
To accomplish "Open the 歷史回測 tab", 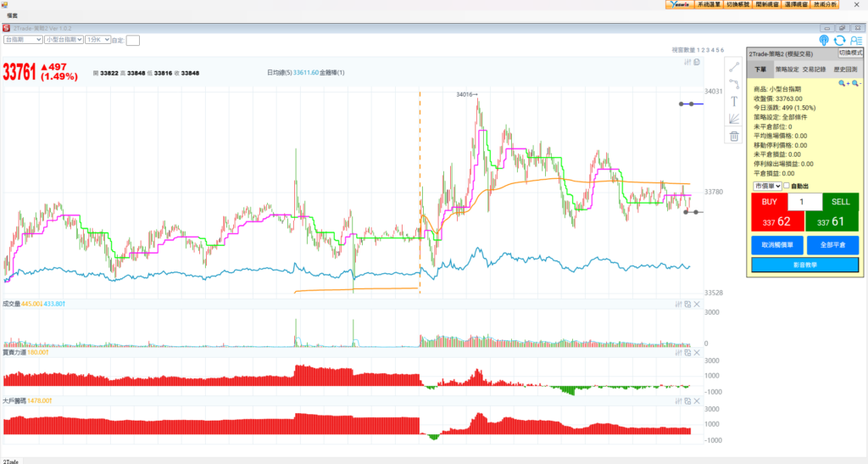I will (x=844, y=70).
